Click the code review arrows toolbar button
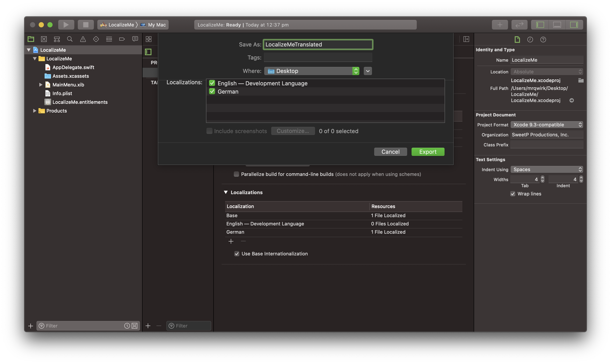Screen dimensions: 611x364 pos(520,25)
